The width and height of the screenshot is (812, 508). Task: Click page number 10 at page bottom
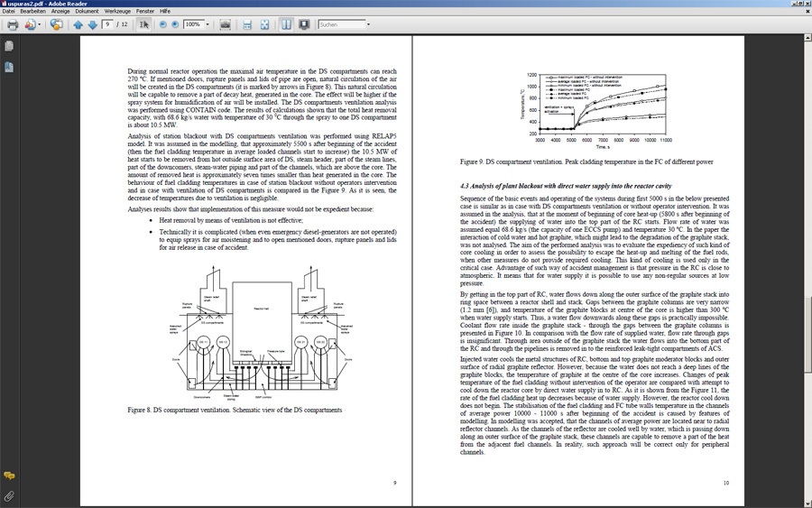[726, 483]
